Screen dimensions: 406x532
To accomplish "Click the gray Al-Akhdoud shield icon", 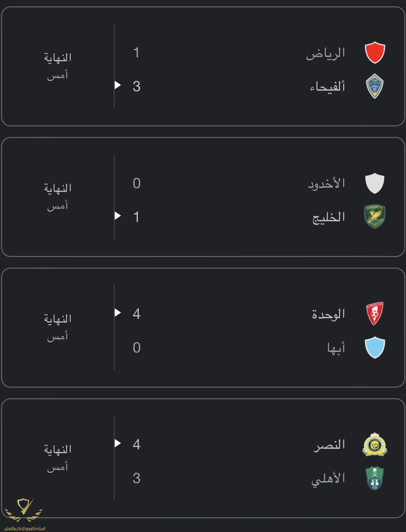I will coord(375,183).
